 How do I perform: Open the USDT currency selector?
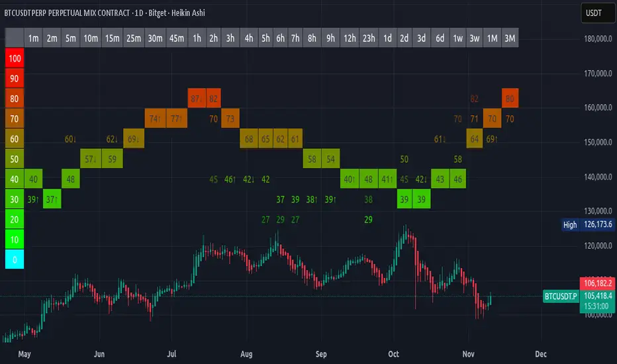[597, 13]
